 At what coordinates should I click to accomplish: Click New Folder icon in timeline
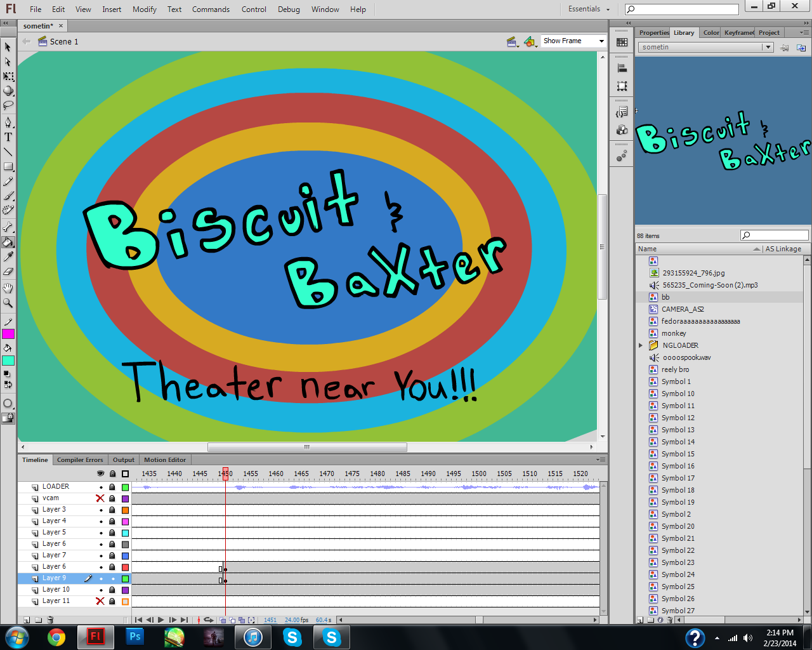coord(38,620)
